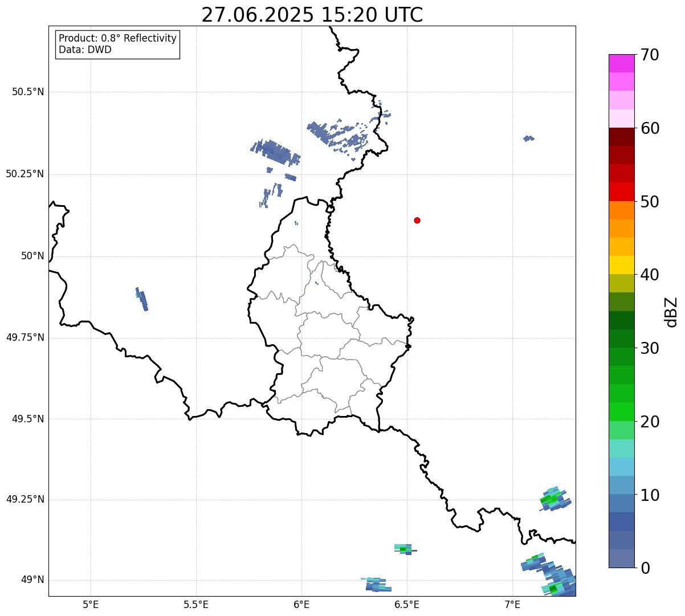Click the magenta swatch at 70 dBZ
685x616 pixels.
pyautogui.click(x=621, y=63)
